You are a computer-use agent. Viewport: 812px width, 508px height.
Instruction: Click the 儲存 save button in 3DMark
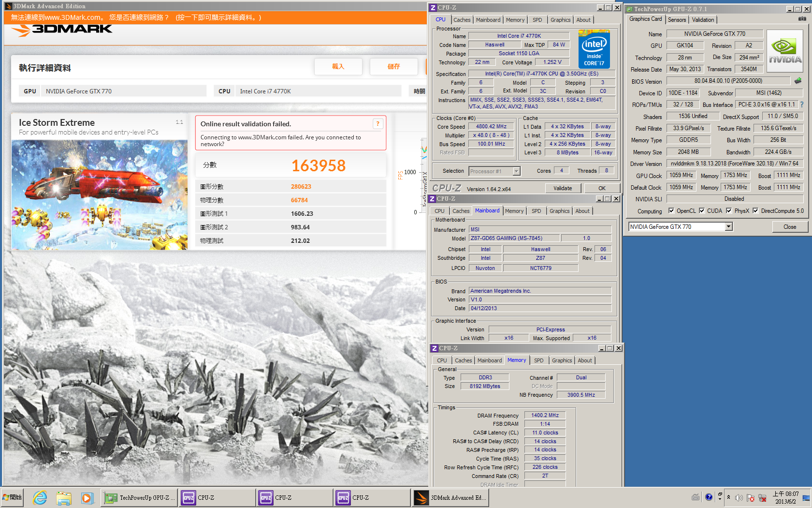click(x=393, y=67)
